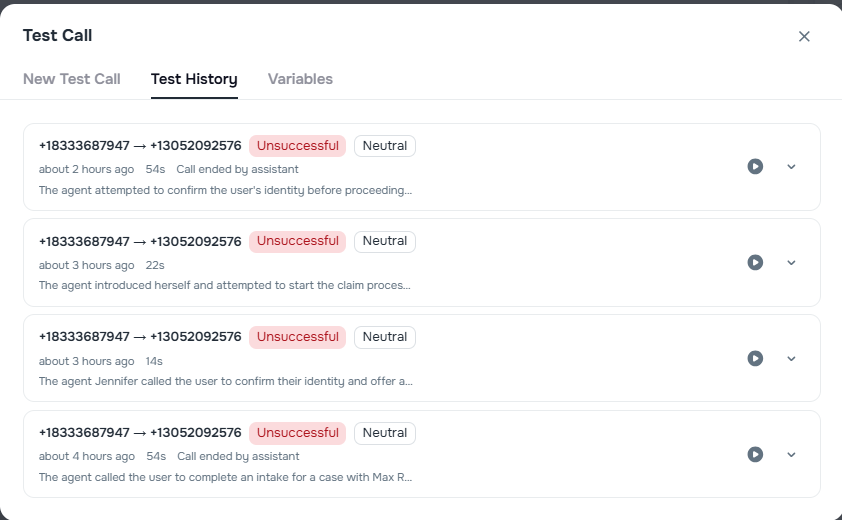
Task: Play the 22s call recording
Action: [x=755, y=263]
